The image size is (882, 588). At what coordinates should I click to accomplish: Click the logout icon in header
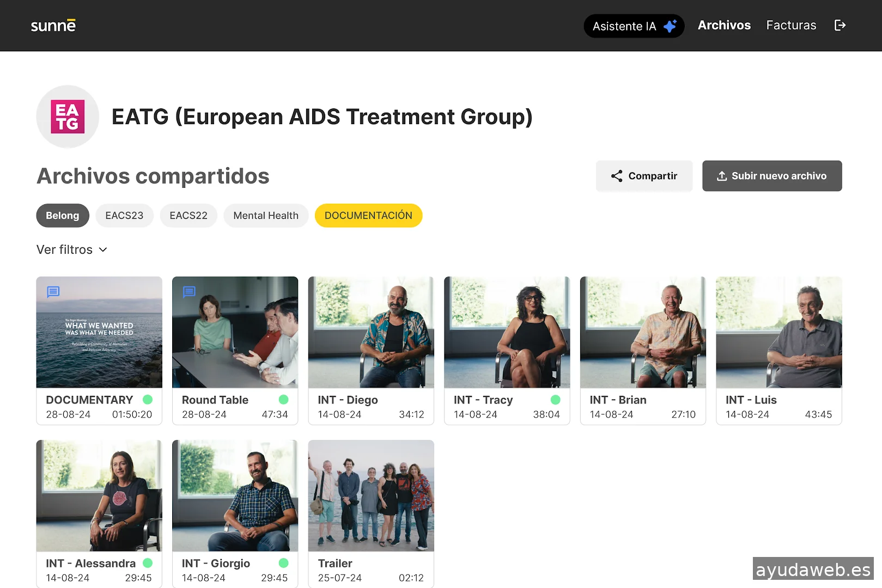(840, 26)
